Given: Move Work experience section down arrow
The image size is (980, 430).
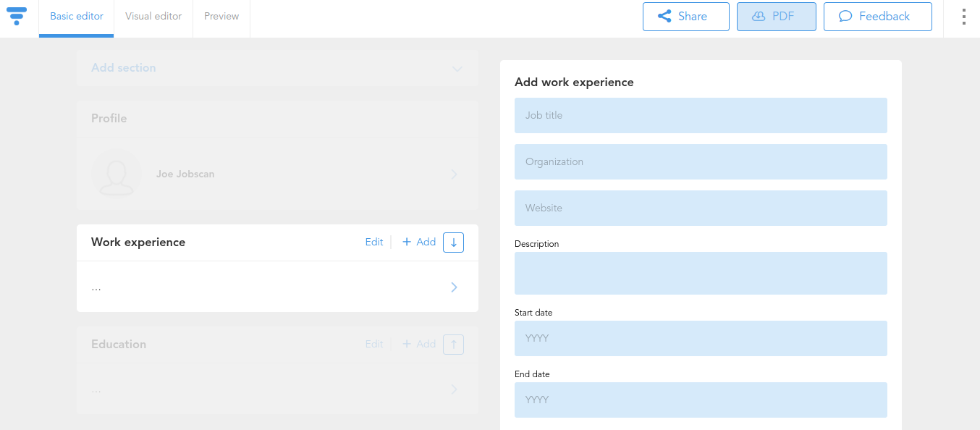Looking at the screenshot, I should click(x=453, y=243).
